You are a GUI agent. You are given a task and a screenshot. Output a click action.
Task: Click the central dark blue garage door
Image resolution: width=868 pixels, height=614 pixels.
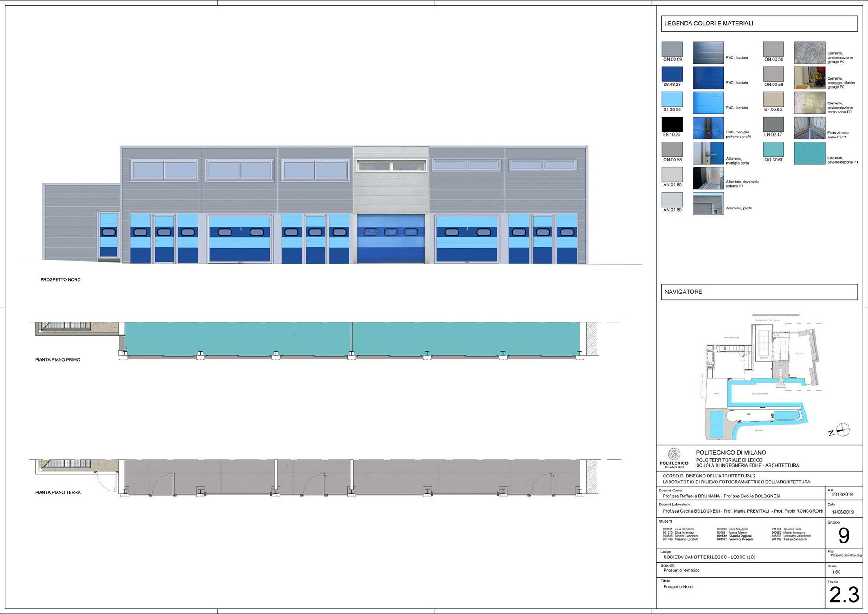pos(391,239)
